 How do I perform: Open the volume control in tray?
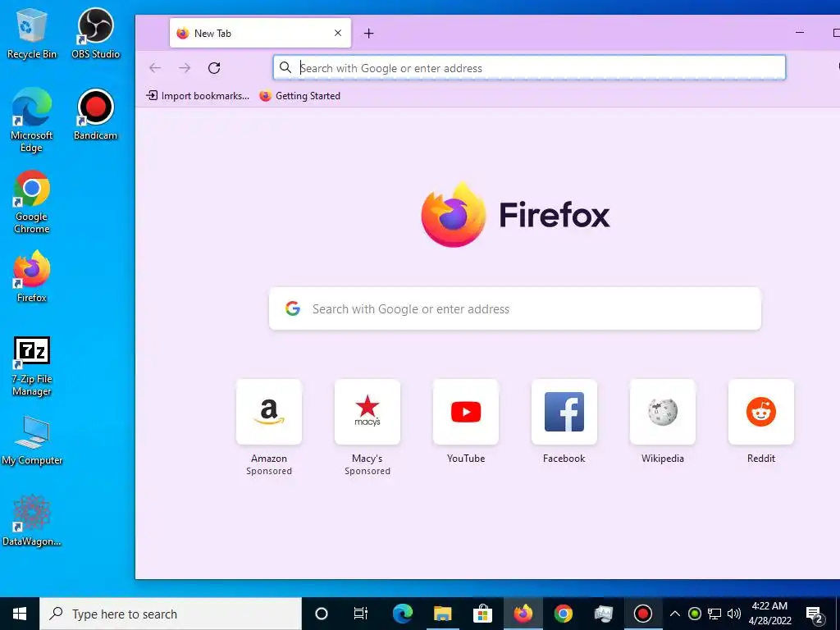[x=734, y=614]
